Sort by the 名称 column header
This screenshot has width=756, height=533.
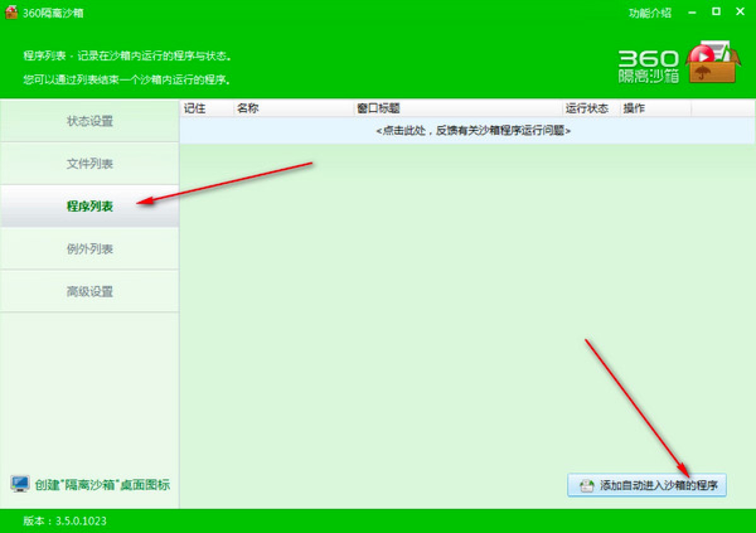point(294,108)
